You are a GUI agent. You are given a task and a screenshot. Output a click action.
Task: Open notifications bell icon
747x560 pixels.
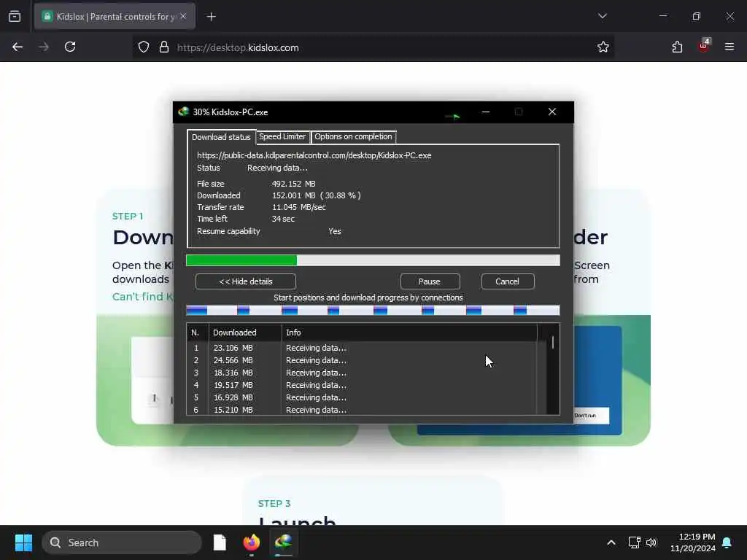(727, 542)
